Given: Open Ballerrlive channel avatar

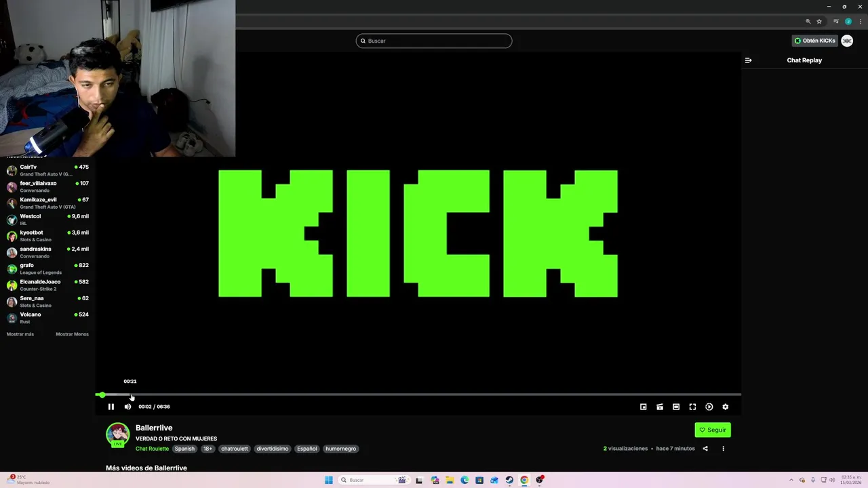Looking at the screenshot, I should (x=117, y=434).
